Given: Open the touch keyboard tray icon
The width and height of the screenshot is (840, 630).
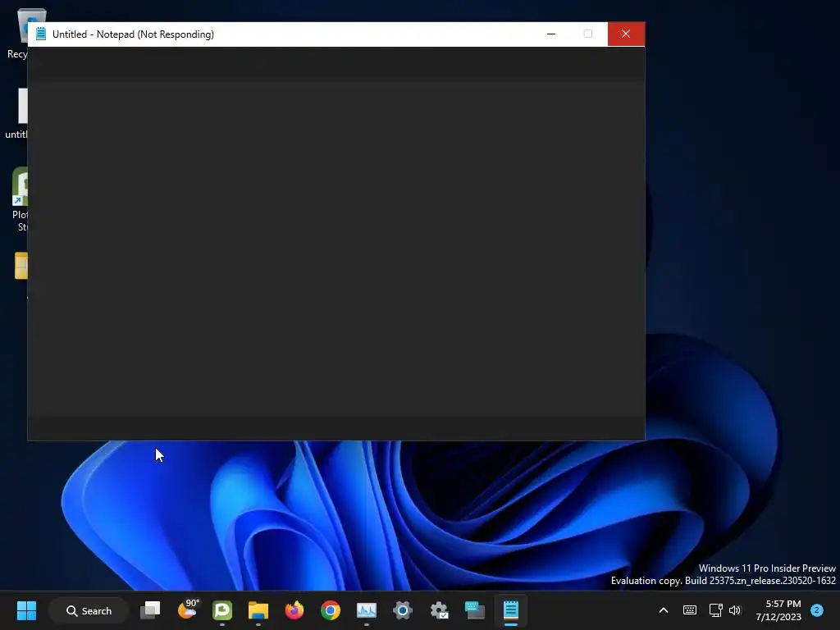Looking at the screenshot, I should click(689, 610).
